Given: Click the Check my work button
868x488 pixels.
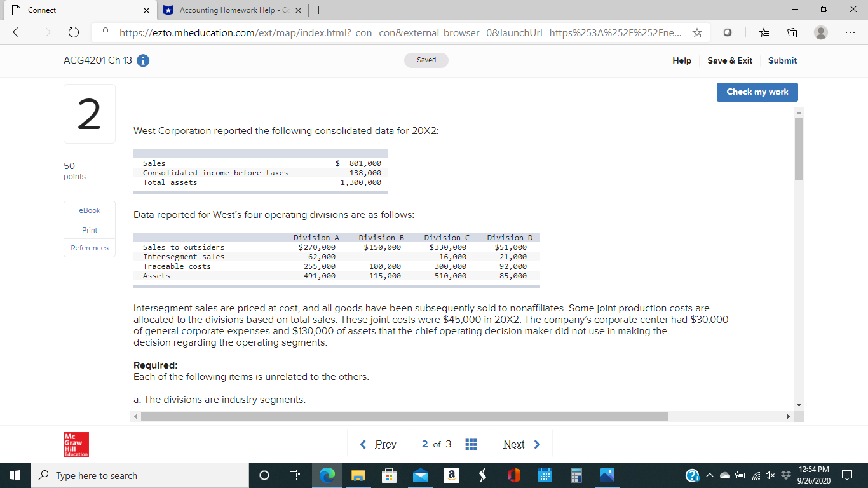Looking at the screenshot, I should [x=757, y=91].
